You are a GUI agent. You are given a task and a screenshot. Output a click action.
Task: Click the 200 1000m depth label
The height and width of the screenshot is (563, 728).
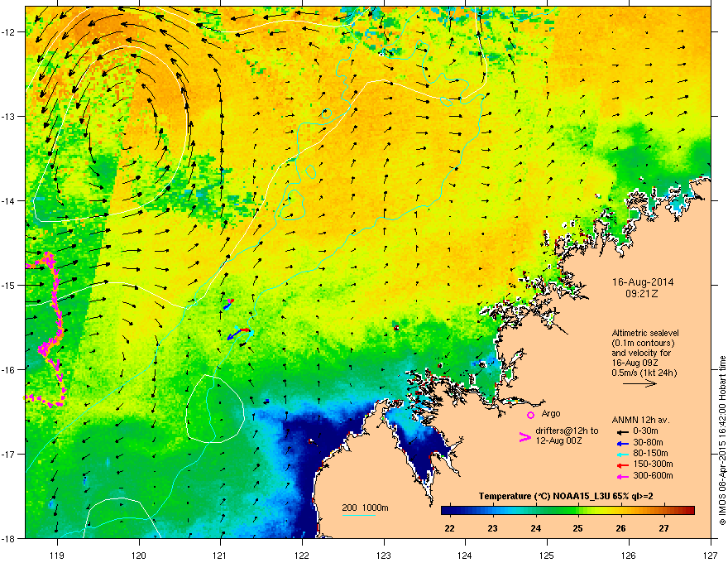[366, 508]
